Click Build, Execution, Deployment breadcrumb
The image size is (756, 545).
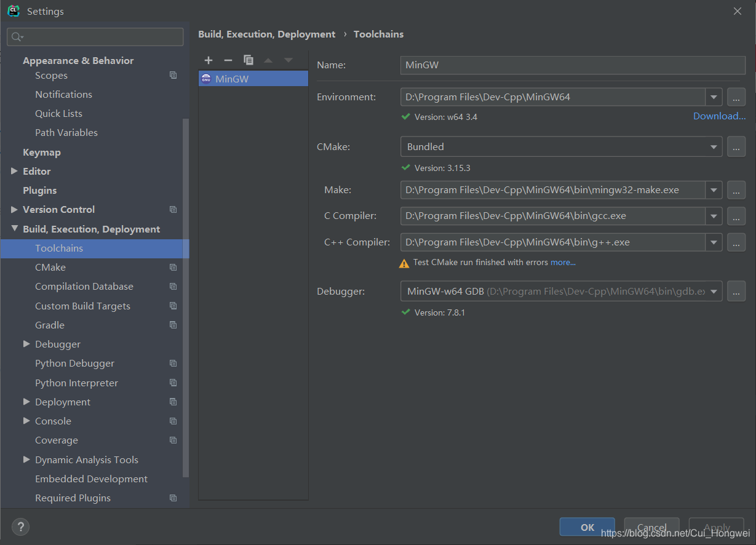(267, 34)
